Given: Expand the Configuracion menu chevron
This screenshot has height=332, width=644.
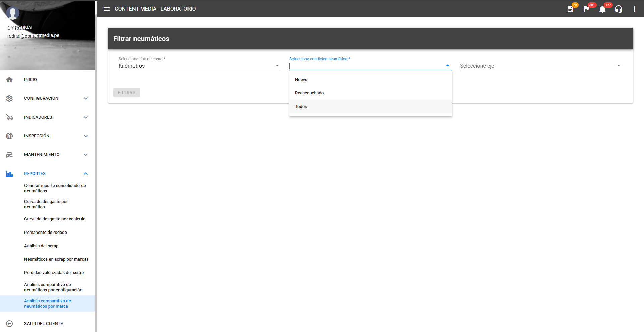Looking at the screenshot, I should pyautogui.click(x=86, y=98).
